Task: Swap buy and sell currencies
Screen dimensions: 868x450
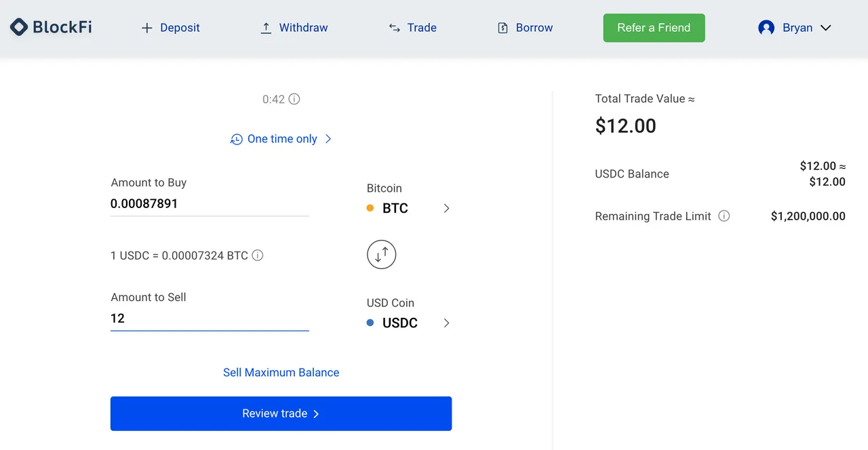Action: [381, 255]
